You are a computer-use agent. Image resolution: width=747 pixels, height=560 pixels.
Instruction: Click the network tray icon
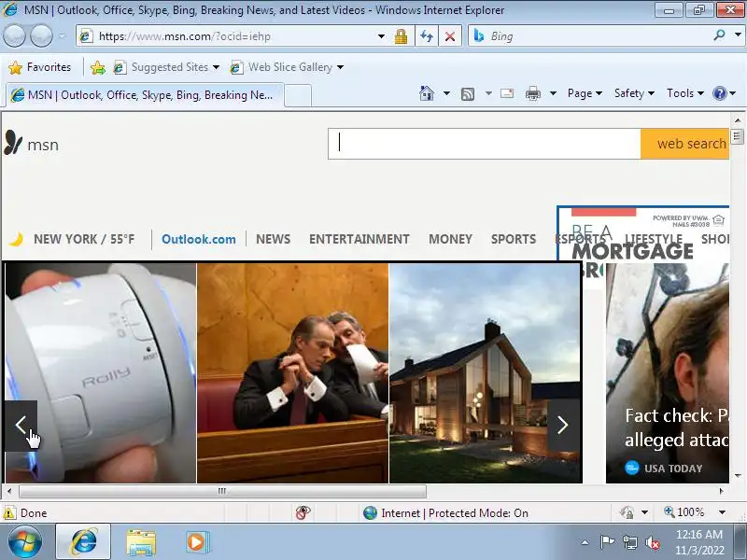pos(629,542)
